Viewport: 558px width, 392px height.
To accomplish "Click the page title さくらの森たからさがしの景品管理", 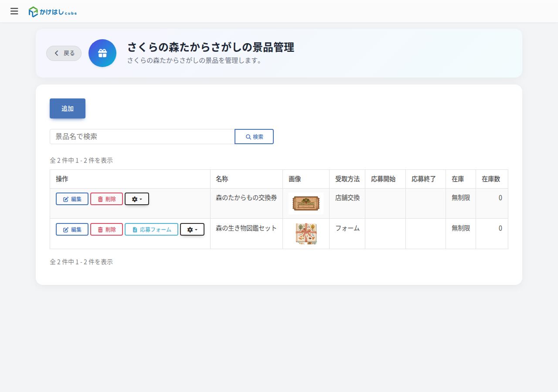I will (211, 47).
